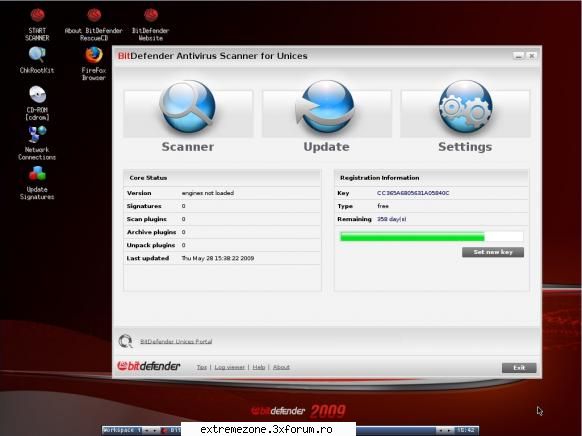Launch Update Signatures desktop icon

pos(37,183)
